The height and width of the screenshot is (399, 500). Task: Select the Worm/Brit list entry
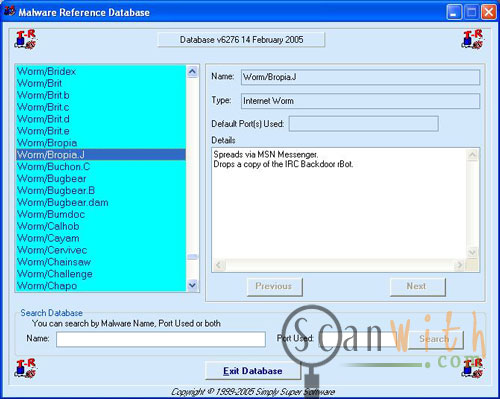[101, 83]
